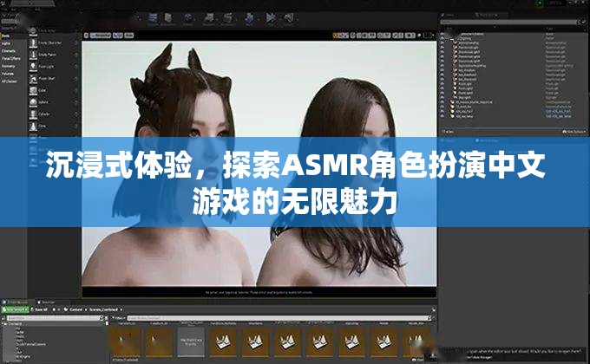This screenshot has width=590, height=364.
Task: Click the World Outliner search field
Action: [x=508, y=23]
